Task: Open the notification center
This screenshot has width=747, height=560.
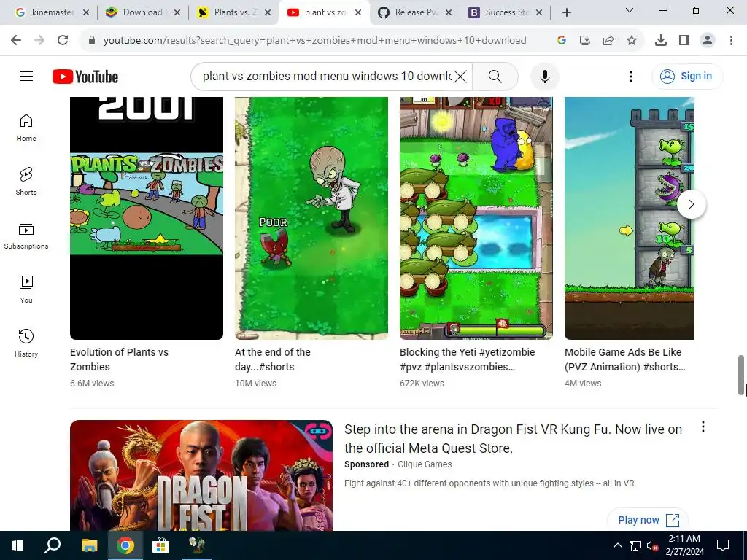Action: [x=723, y=545]
